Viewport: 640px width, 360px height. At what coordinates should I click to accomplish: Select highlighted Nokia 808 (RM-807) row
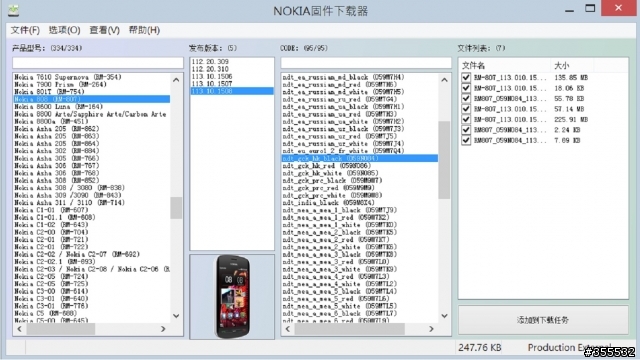click(x=92, y=99)
